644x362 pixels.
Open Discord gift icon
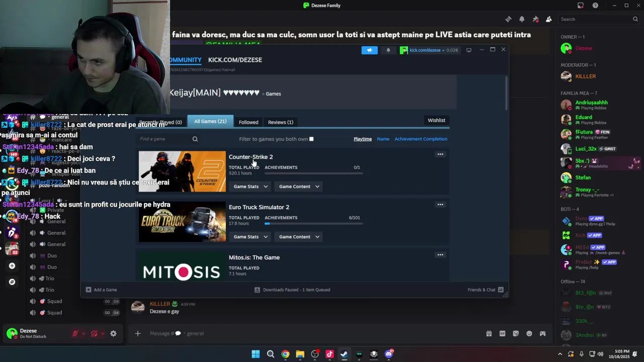click(x=489, y=333)
